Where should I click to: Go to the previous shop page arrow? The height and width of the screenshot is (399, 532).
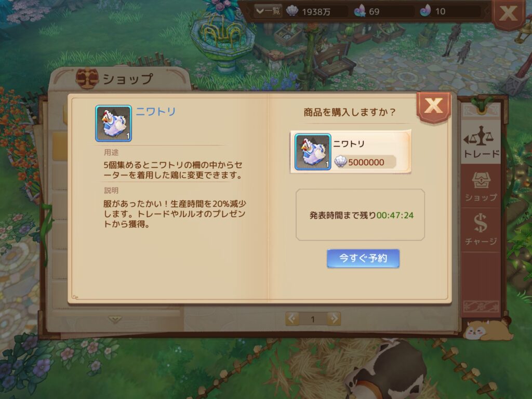tap(292, 318)
